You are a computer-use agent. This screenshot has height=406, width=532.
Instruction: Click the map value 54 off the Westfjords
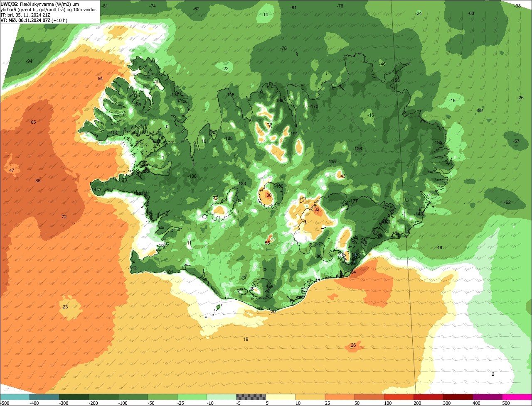[x=100, y=78]
